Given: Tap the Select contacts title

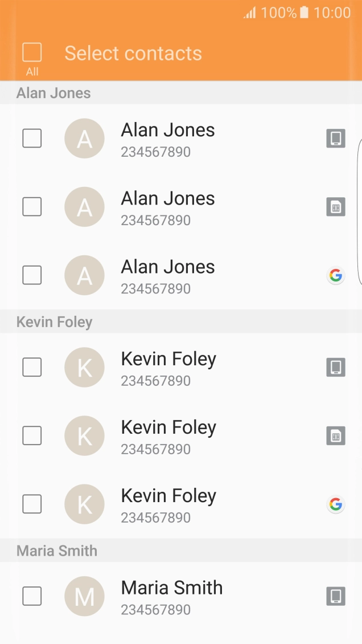Looking at the screenshot, I should coord(133,54).
